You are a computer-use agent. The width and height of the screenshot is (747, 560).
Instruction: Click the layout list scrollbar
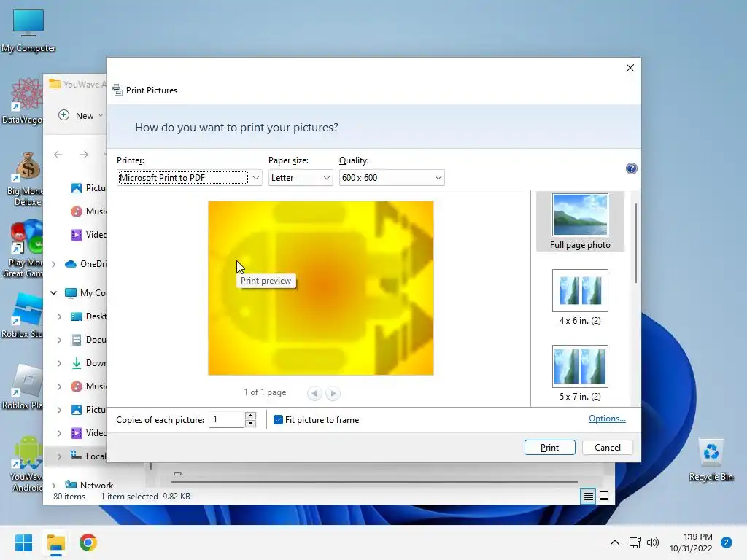pyautogui.click(x=636, y=243)
